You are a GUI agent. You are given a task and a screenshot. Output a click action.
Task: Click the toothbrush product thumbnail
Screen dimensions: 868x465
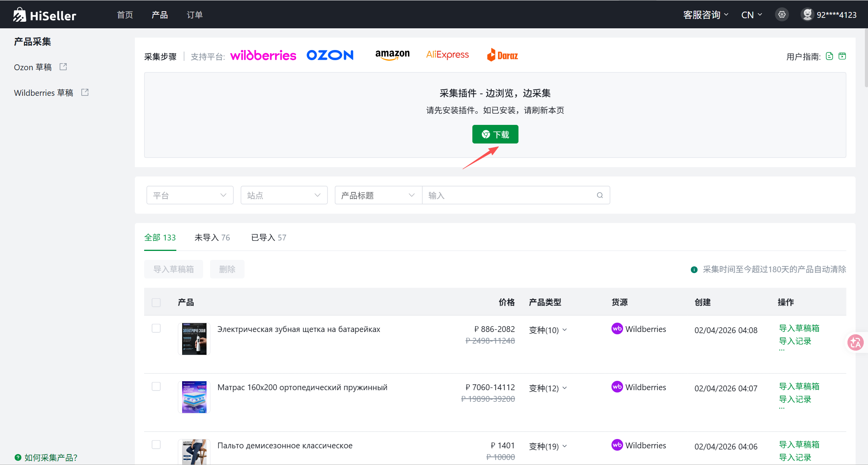click(x=194, y=339)
